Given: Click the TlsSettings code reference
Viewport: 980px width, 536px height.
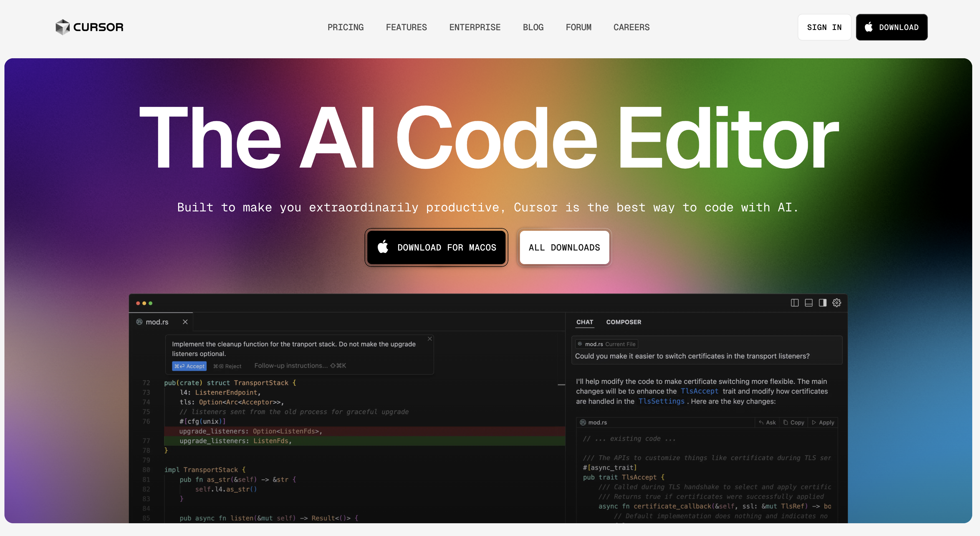Looking at the screenshot, I should tap(661, 401).
